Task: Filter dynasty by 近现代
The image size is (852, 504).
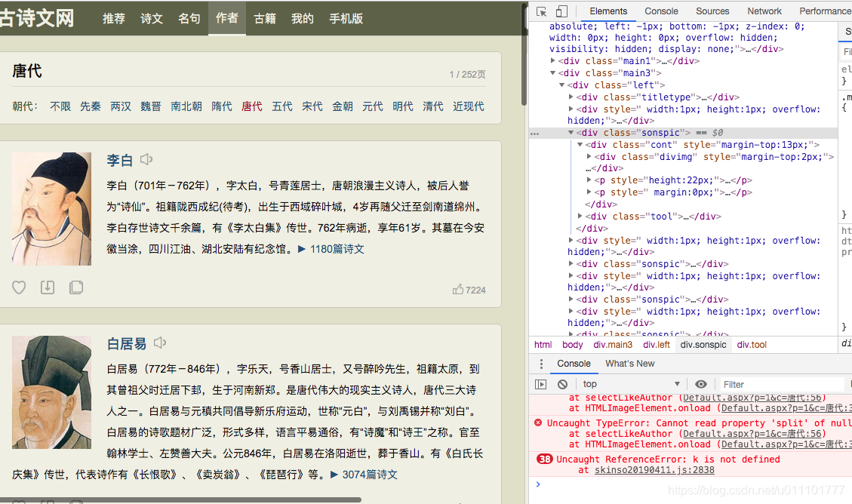Action: (x=469, y=106)
